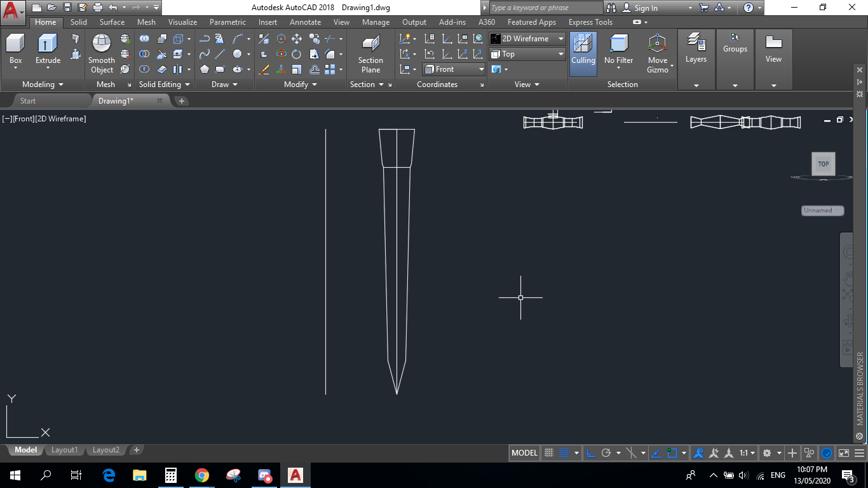
Task: Open the Materials Browser palette title bar
Action: coord(860,388)
